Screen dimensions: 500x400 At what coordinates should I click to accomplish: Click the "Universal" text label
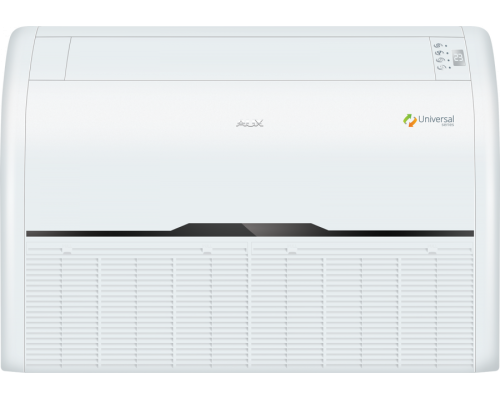click(436, 119)
